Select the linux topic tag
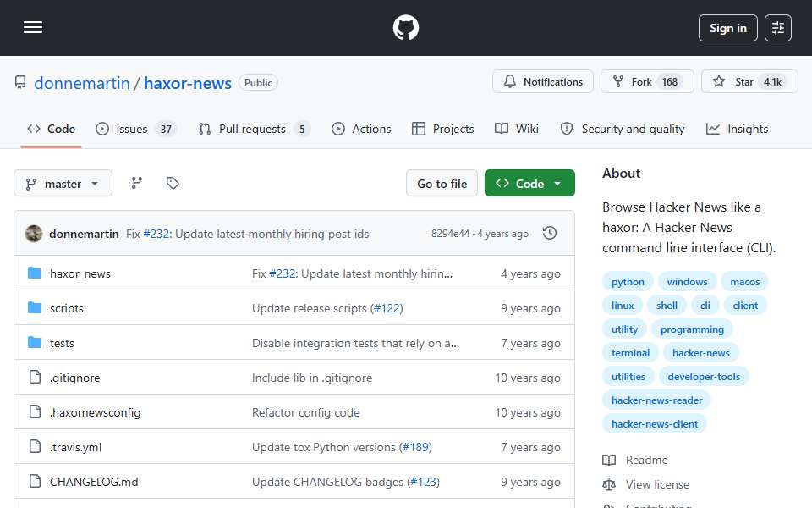The width and height of the screenshot is (812, 508). coord(623,306)
